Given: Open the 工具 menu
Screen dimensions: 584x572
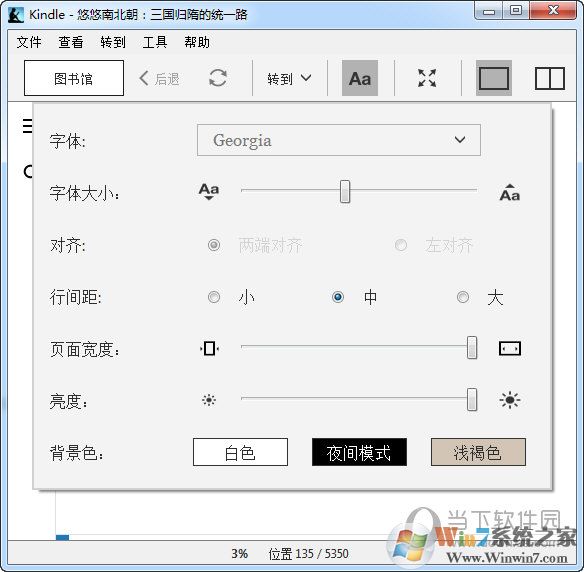Looking at the screenshot, I should click(155, 42).
